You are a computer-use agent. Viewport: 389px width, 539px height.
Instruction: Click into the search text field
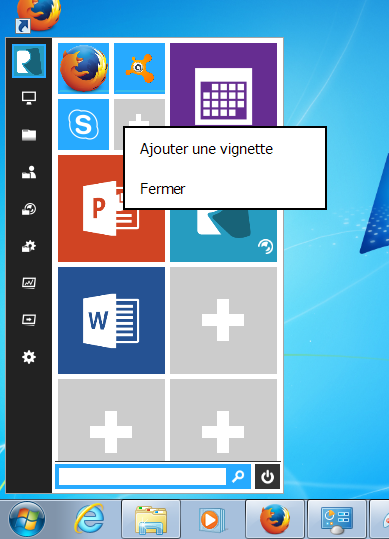pos(142,476)
